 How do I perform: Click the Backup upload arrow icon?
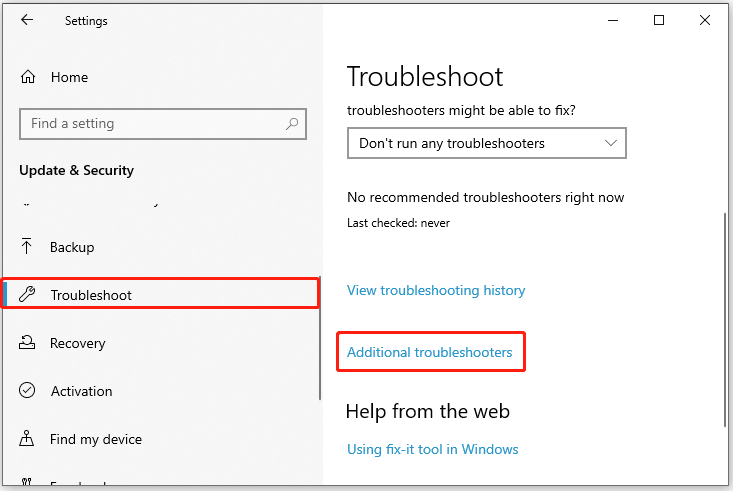(x=27, y=246)
